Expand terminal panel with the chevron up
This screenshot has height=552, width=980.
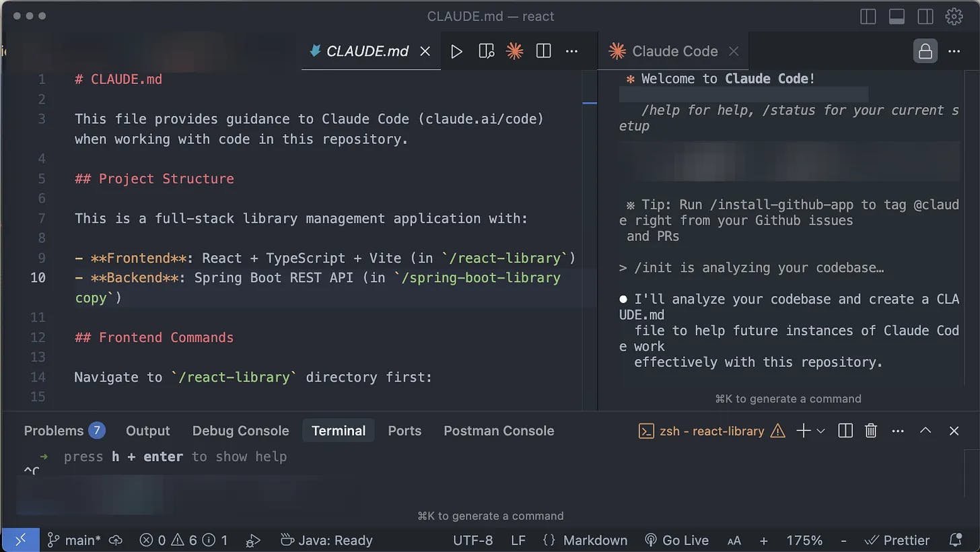[x=925, y=430]
